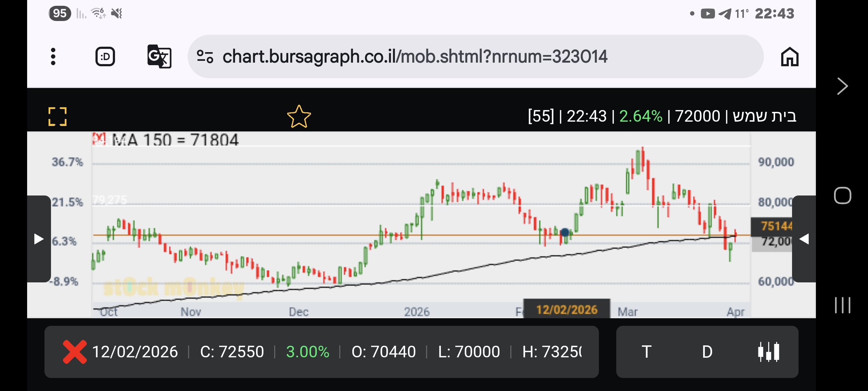Add stock to favorites with star
The image size is (868, 391).
(299, 117)
